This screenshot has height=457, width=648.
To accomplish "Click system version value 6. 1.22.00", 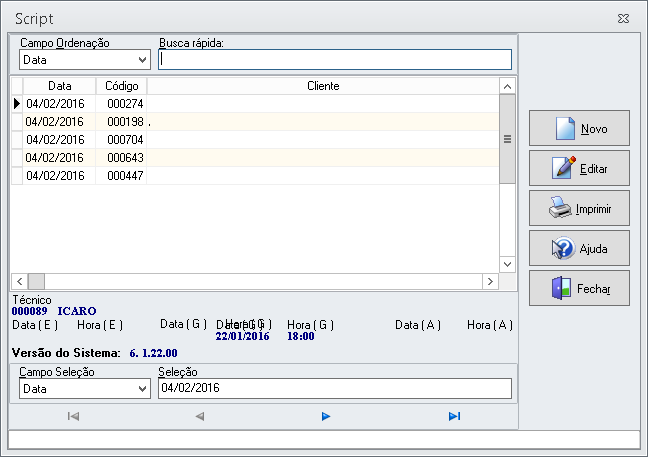I will [x=153, y=353].
